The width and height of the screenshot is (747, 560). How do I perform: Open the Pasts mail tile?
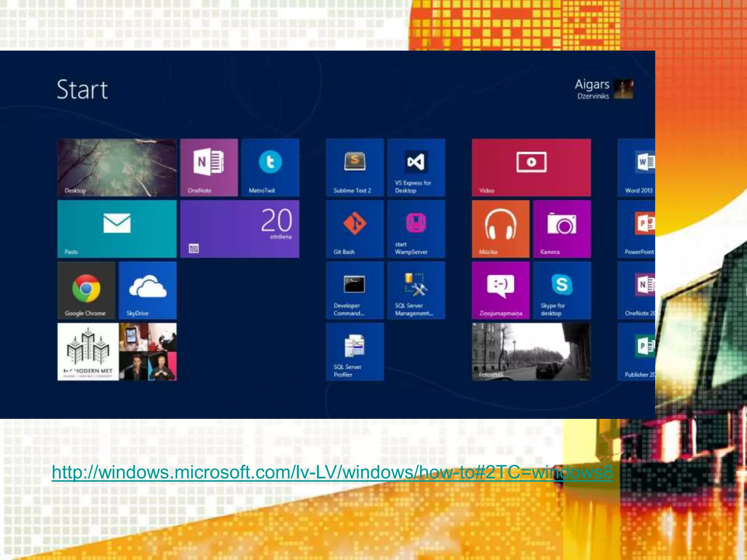pyautogui.click(x=117, y=229)
